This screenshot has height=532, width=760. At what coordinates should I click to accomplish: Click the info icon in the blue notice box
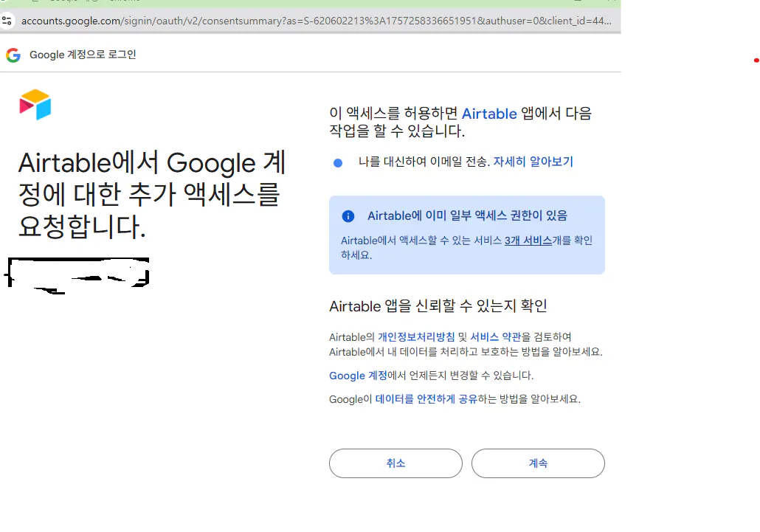[348, 215]
